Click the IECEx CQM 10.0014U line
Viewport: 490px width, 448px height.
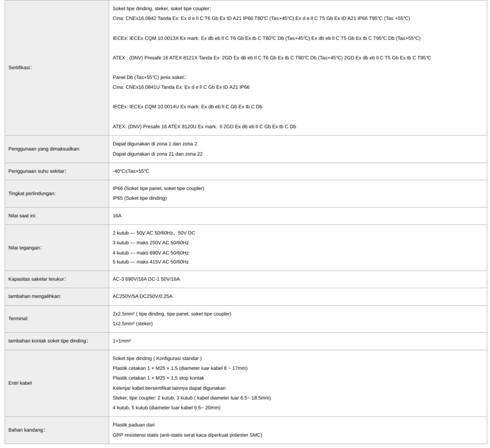click(x=187, y=107)
